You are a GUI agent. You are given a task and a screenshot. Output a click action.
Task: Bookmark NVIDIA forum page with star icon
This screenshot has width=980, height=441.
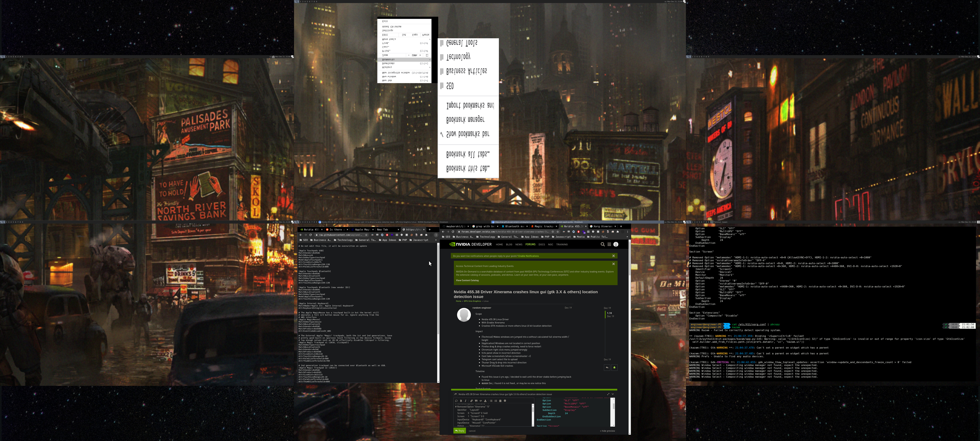pos(558,232)
